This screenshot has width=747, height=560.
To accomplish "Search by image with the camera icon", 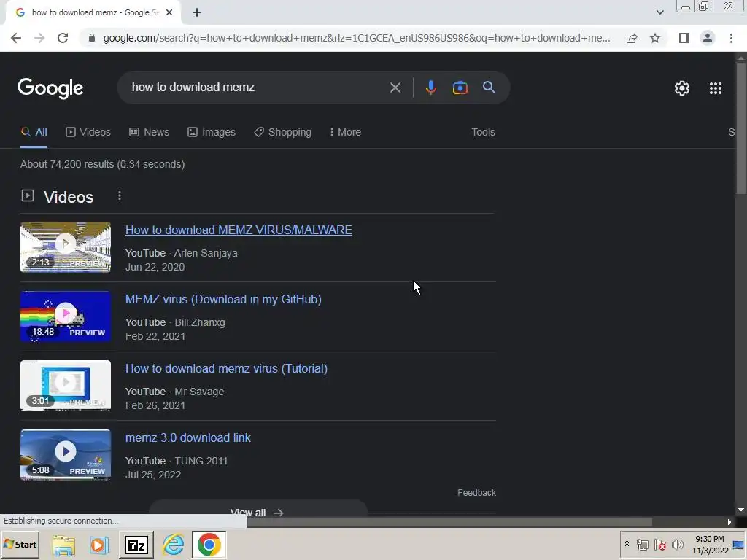I will [460, 87].
